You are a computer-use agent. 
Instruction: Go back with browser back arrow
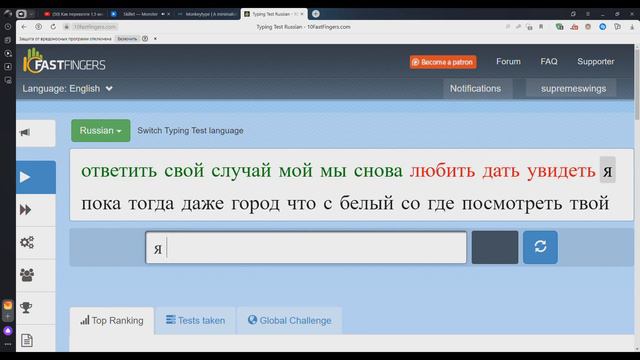pos(24,27)
